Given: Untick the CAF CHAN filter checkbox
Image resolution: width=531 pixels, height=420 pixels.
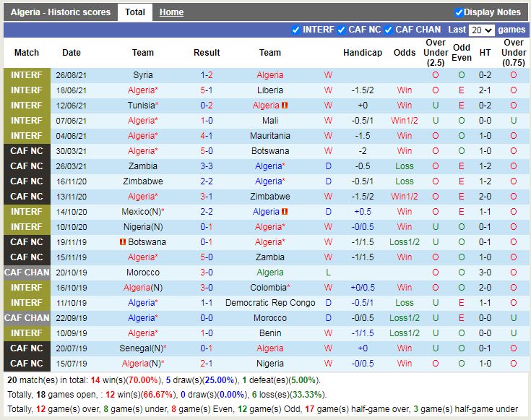Looking at the screenshot, I should [388, 30].
